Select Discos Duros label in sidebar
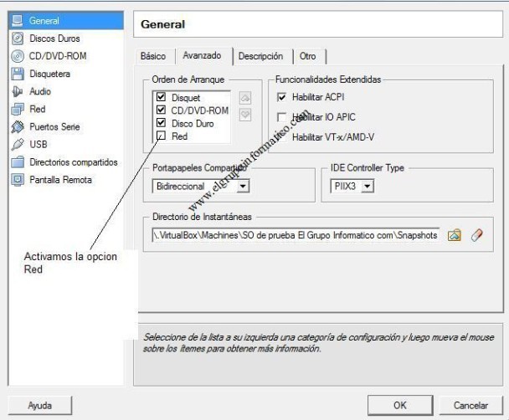 pos(54,38)
